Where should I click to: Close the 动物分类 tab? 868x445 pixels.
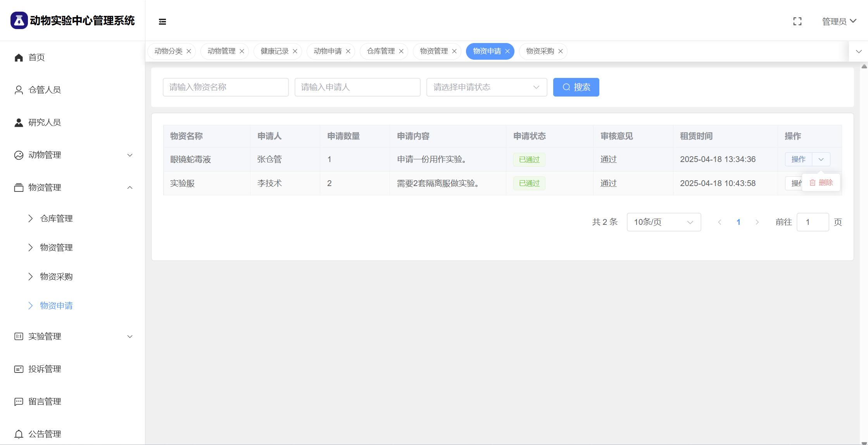click(189, 51)
